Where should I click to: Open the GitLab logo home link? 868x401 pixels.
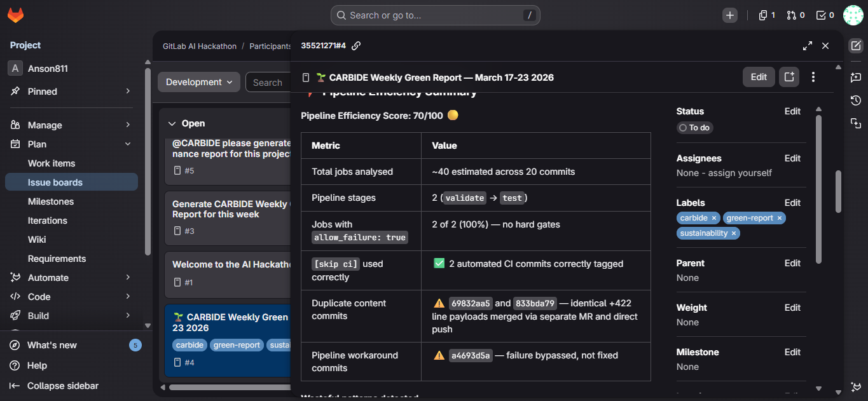tap(15, 15)
